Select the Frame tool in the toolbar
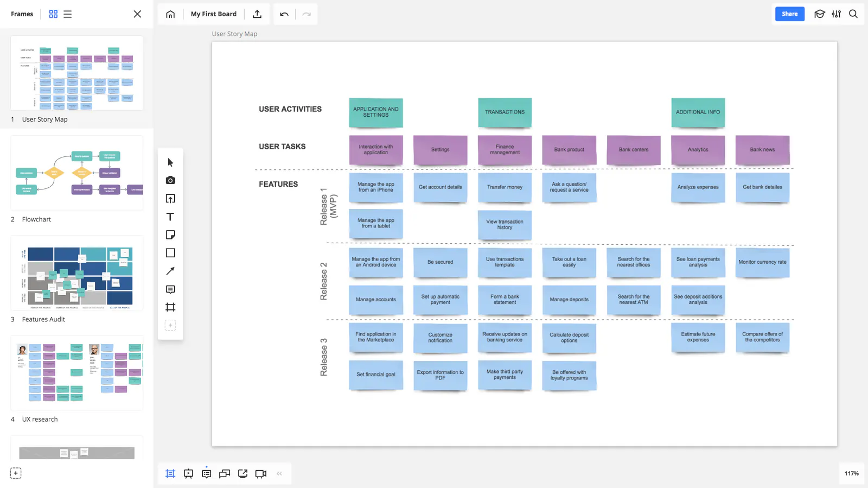The width and height of the screenshot is (868, 488). pyautogui.click(x=170, y=307)
